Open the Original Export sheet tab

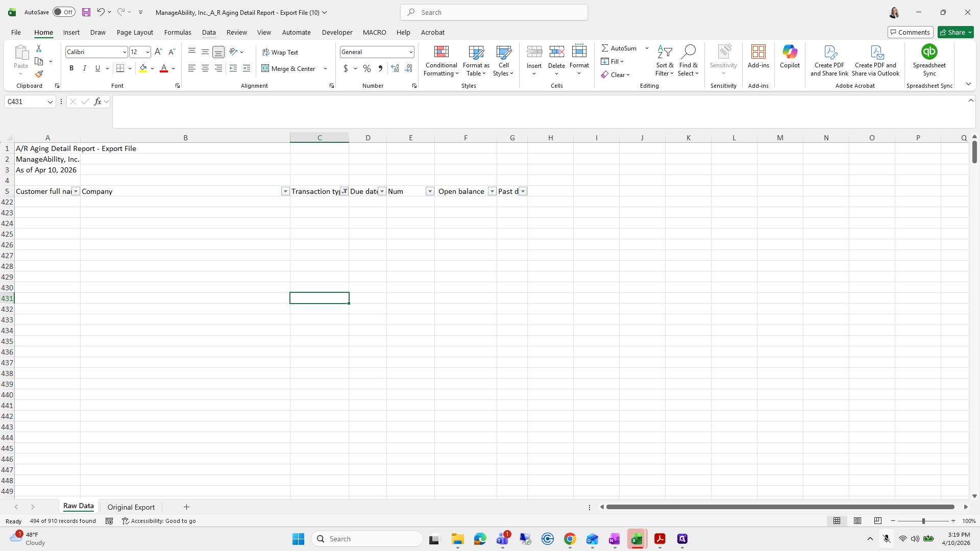[131, 507]
